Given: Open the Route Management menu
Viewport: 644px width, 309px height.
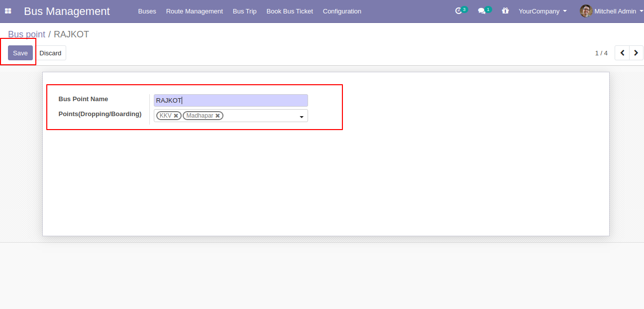Looking at the screenshot, I should [x=195, y=11].
